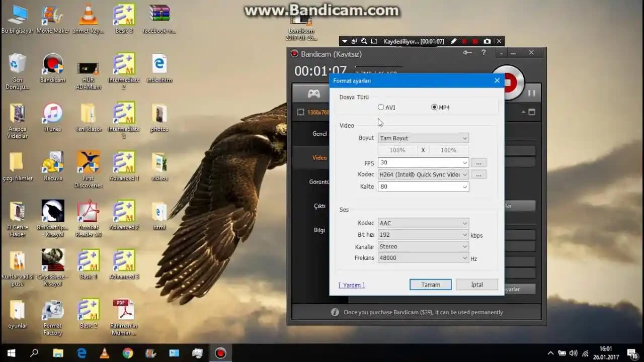Click the ellipsis button next to video Kodec
The width and height of the screenshot is (644, 362).
[478, 174]
